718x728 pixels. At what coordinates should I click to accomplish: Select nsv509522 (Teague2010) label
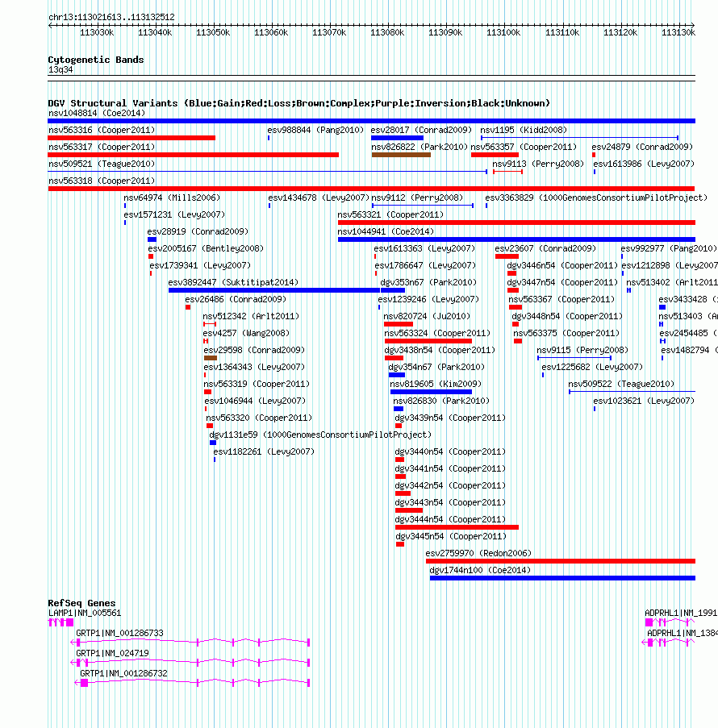tap(621, 384)
